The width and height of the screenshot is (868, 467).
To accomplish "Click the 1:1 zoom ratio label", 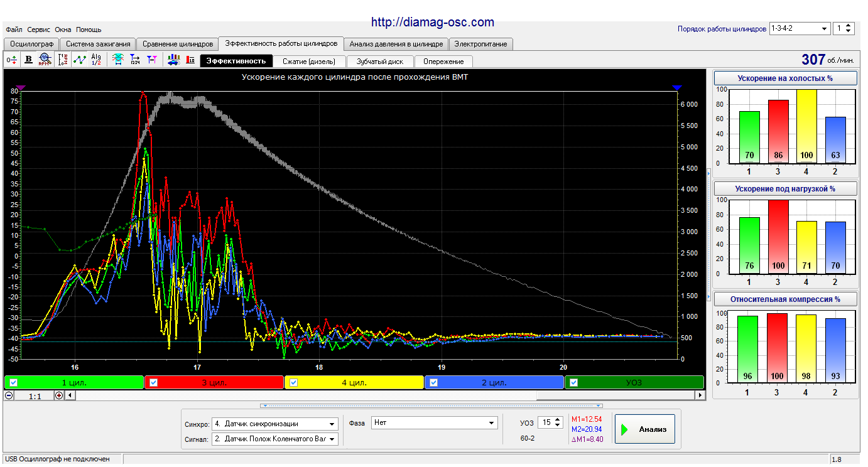I will (x=35, y=396).
